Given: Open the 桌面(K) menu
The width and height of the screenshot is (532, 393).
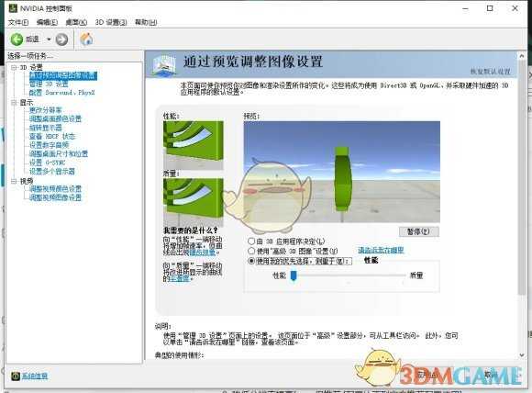Looking at the screenshot, I should click(76, 22).
